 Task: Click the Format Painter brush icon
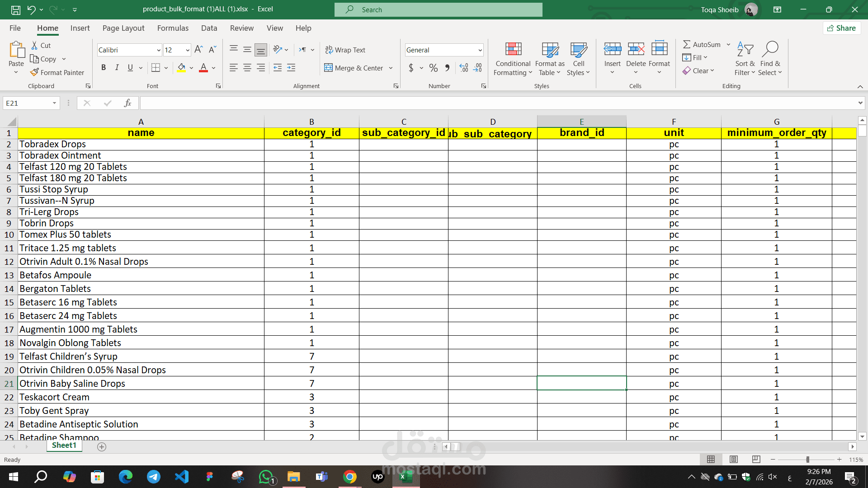point(34,72)
